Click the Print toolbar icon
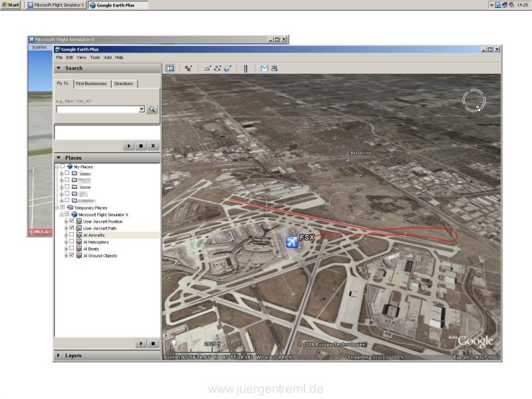 point(275,68)
